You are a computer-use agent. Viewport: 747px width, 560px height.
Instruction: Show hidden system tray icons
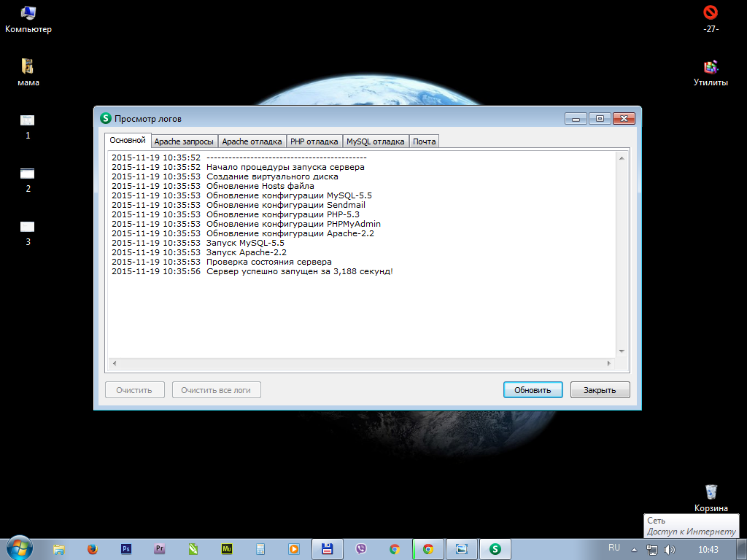(634, 549)
